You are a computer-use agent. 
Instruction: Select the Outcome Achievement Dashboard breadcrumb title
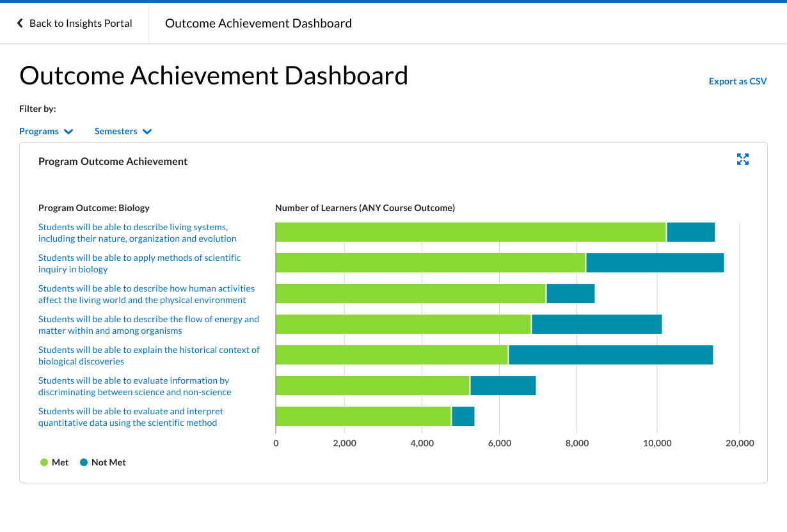click(x=258, y=23)
